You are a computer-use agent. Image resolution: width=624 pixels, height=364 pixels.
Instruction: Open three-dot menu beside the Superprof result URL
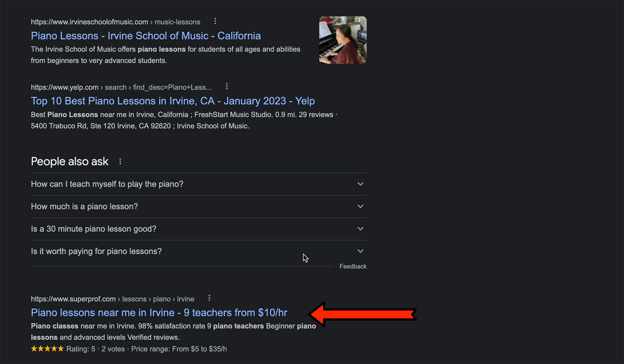click(209, 298)
